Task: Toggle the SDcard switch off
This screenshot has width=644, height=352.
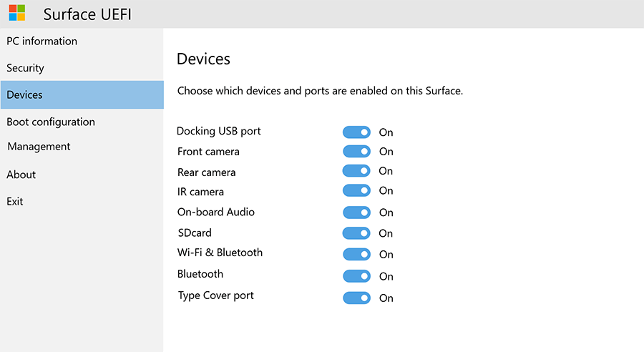Action: click(356, 233)
